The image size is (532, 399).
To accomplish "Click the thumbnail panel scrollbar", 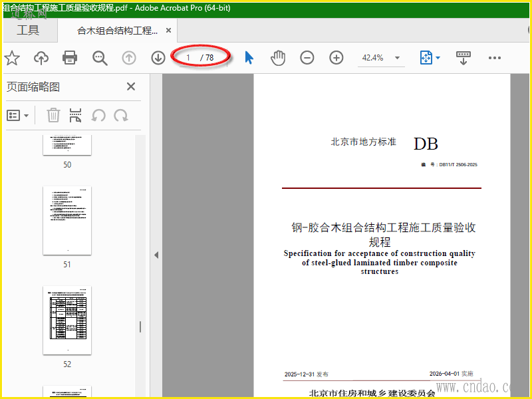I will (x=140, y=265).
